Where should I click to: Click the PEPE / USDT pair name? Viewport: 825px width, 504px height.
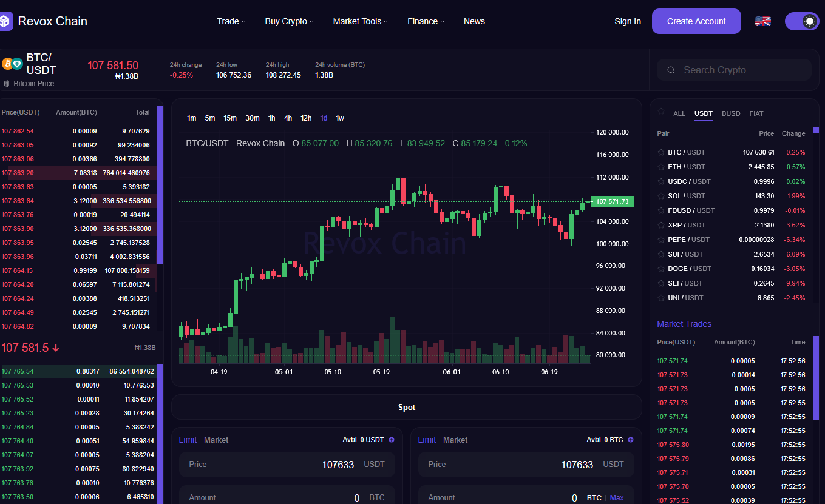[688, 240]
